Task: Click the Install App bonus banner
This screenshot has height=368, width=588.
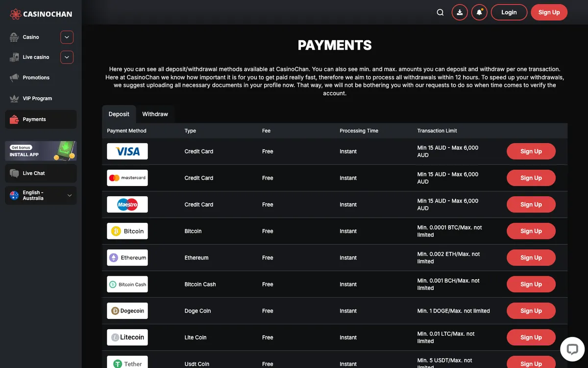Action: tap(41, 151)
